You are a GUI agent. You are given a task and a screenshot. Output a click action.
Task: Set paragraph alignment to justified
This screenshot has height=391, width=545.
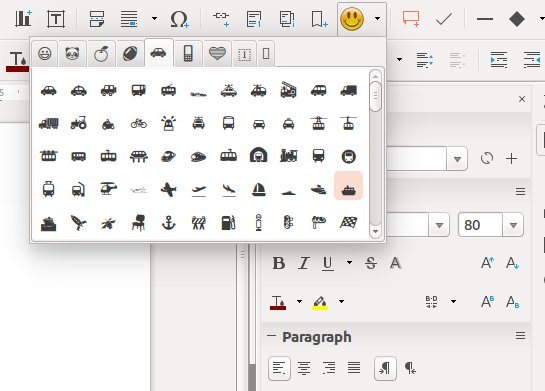click(354, 368)
